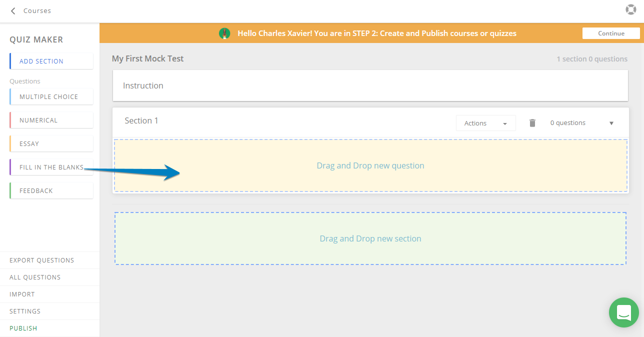
Task: Select the Fill in the Blanks type
Action: [x=51, y=167]
